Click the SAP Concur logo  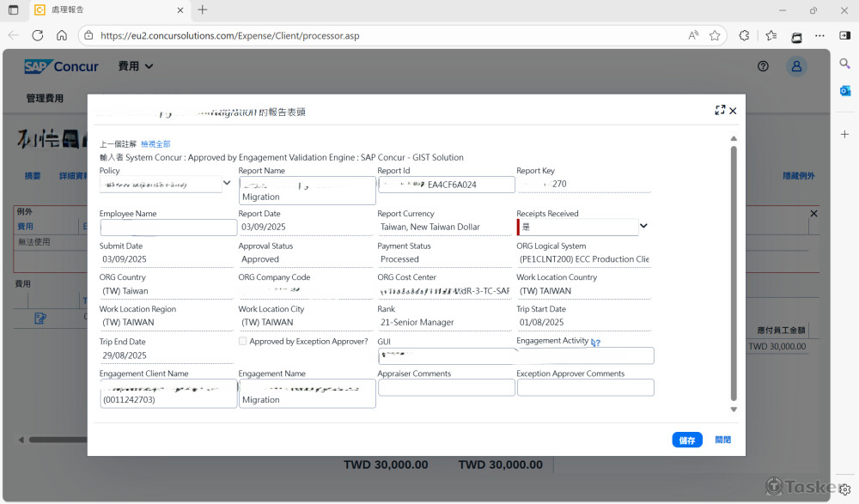point(61,66)
